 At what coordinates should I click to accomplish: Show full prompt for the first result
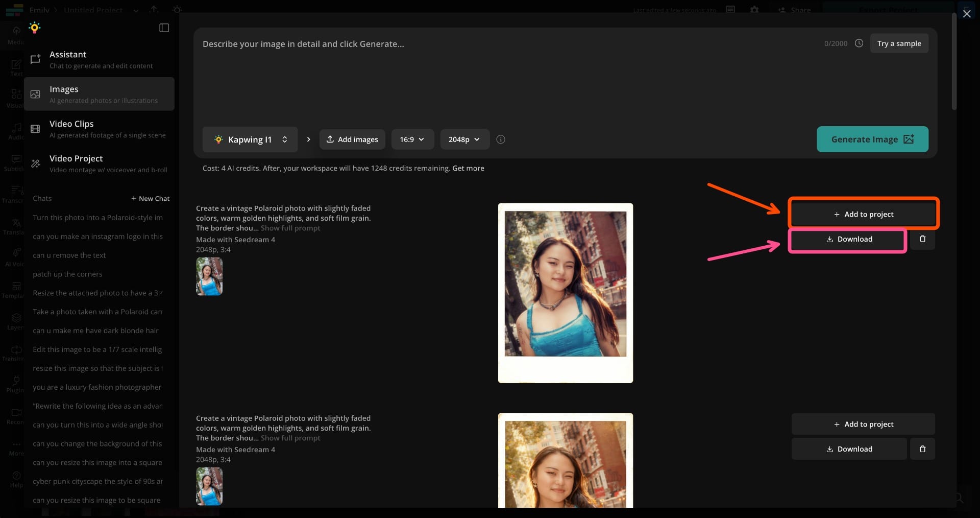tap(290, 228)
